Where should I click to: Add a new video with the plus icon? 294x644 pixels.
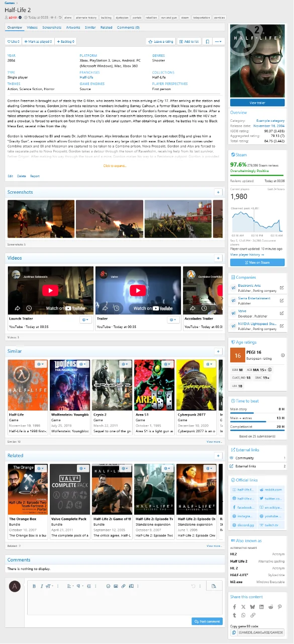(x=218, y=258)
